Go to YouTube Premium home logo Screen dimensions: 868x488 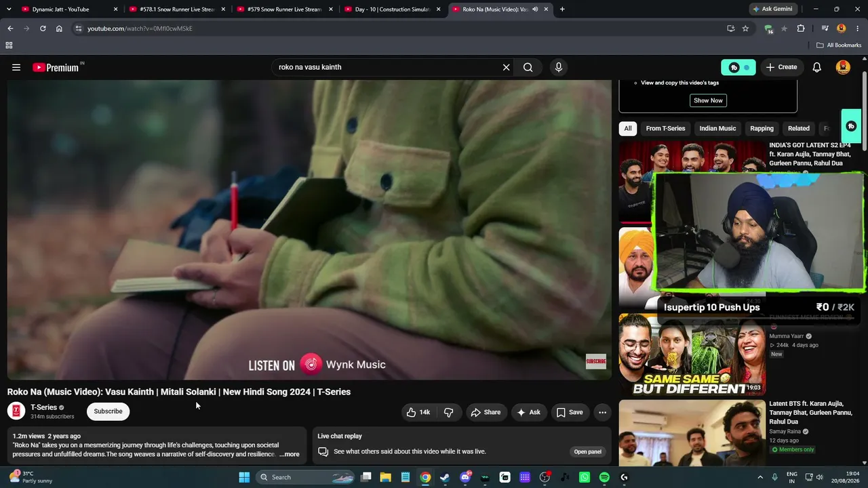coord(56,67)
